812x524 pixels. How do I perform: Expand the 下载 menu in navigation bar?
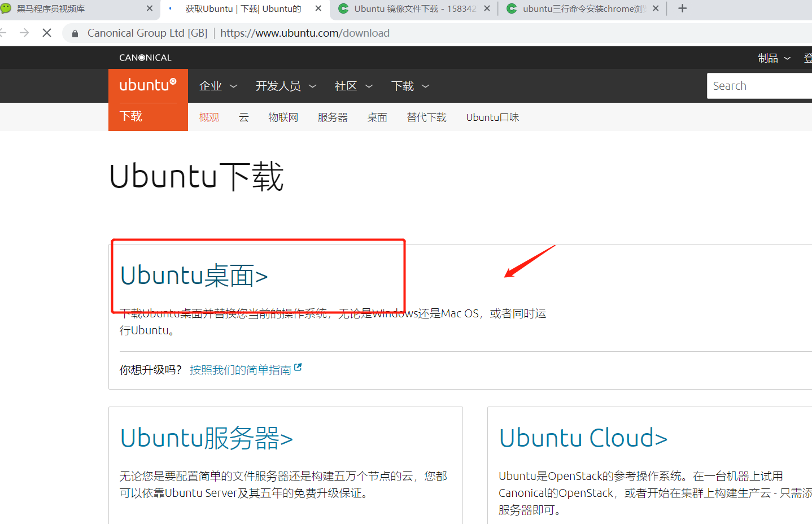(x=410, y=86)
